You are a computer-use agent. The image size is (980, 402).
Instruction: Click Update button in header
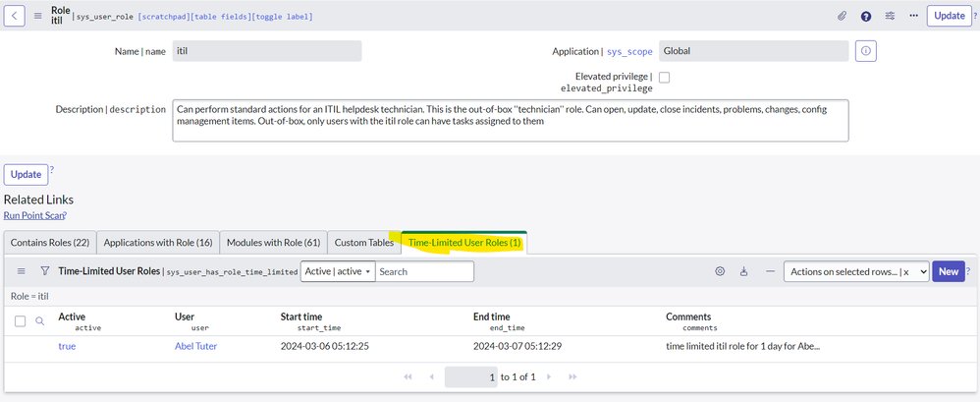click(x=950, y=16)
